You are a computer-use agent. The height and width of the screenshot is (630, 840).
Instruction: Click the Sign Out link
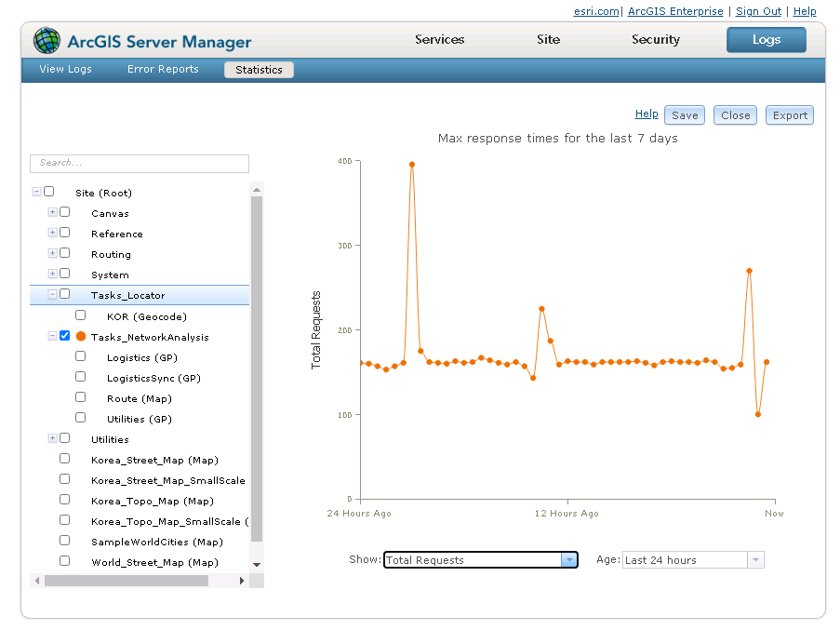tap(758, 11)
